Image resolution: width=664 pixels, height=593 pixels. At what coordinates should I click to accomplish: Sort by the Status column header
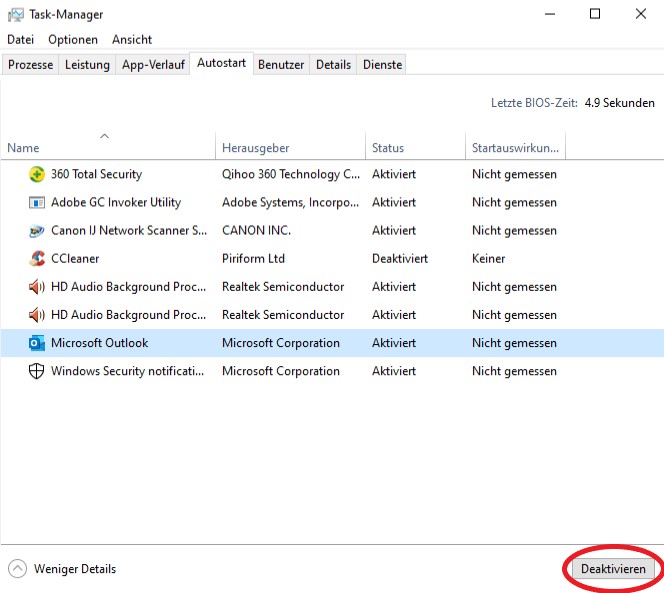415,145
